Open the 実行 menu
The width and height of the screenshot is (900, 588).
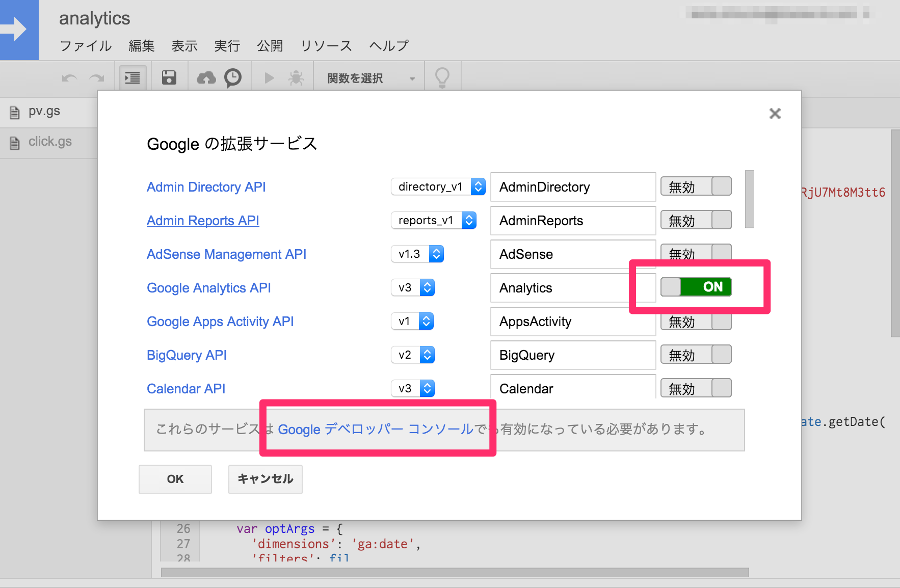coord(227,46)
